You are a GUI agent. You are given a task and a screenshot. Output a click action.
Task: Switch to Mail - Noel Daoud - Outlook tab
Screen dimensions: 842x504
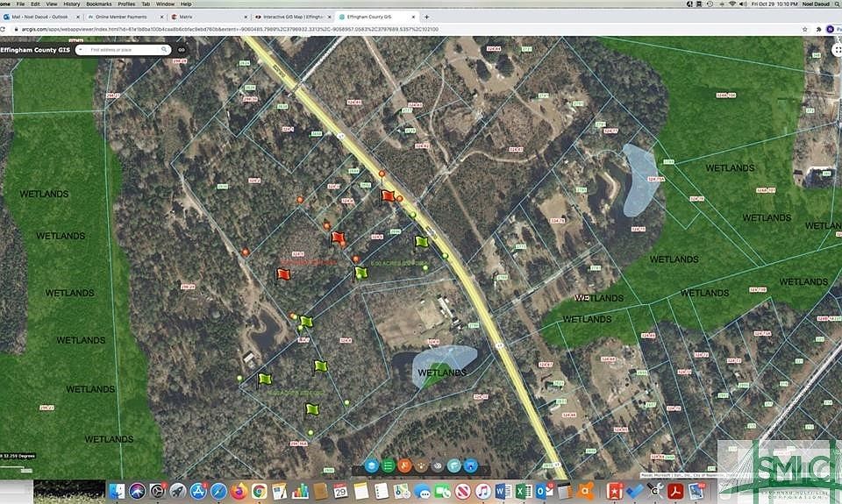click(40, 17)
